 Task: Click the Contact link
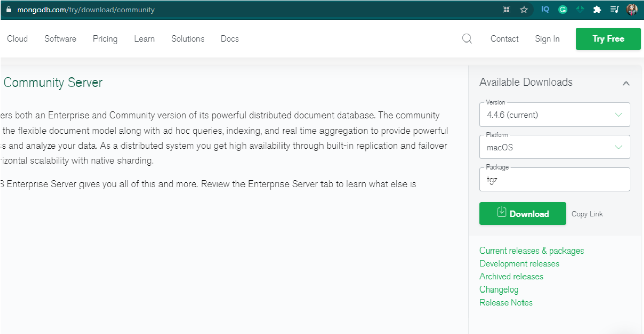[504, 39]
